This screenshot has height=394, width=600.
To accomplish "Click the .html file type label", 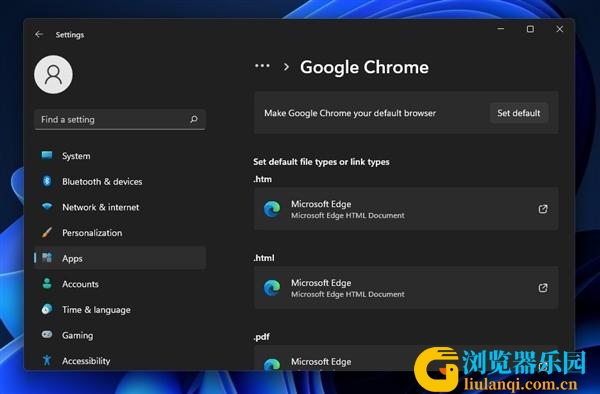I will 264,258.
